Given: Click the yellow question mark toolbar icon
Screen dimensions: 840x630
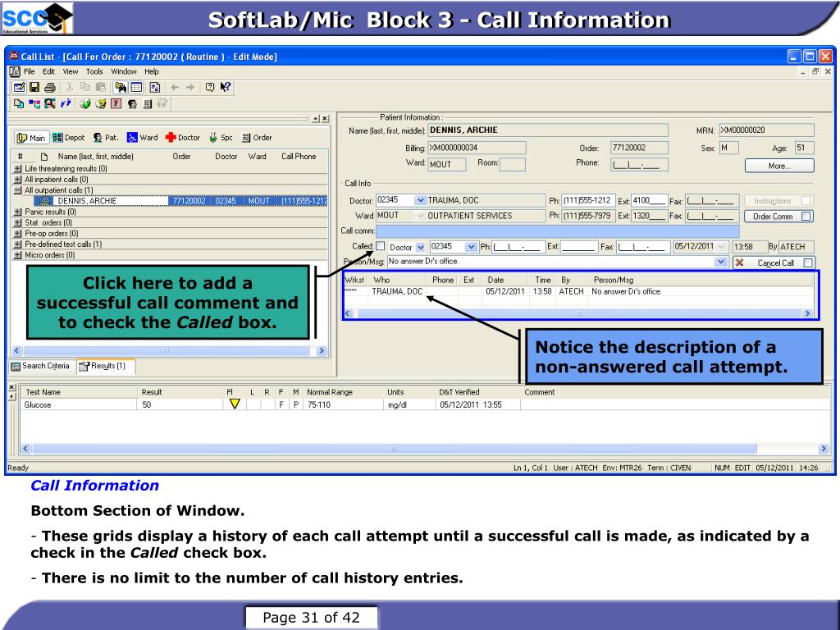Looking at the screenshot, I should coord(100,103).
